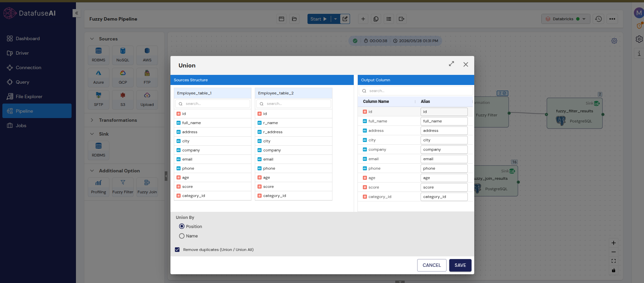The width and height of the screenshot is (644, 283).
Task: Expand the Union dialog to fullscreen
Action: (x=451, y=64)
